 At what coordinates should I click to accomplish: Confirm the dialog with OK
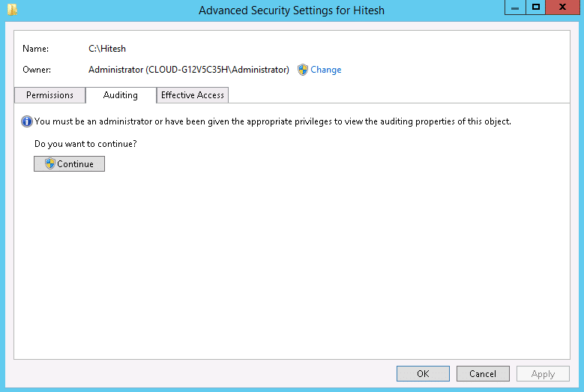point(423,373)
